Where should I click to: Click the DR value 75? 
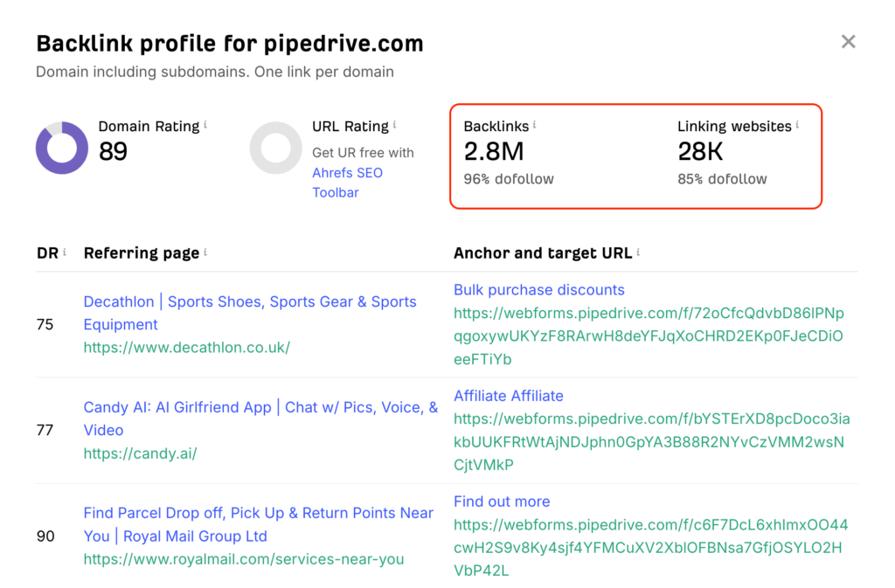[x=45, y=324]
